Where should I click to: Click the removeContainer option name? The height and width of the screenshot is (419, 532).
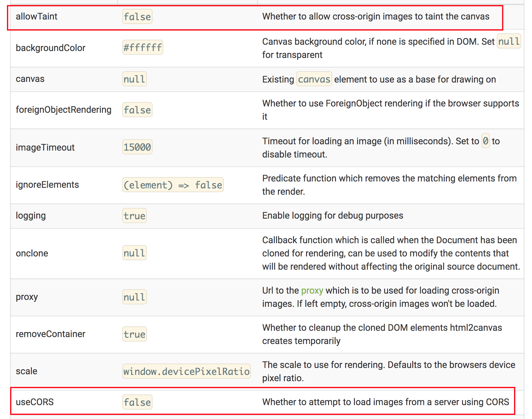coord(50,334)
